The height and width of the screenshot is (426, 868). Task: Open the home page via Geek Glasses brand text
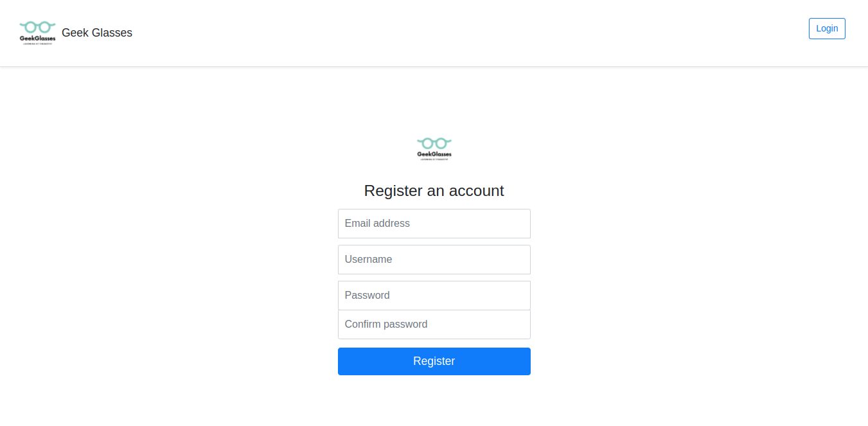tap(97, 33)
